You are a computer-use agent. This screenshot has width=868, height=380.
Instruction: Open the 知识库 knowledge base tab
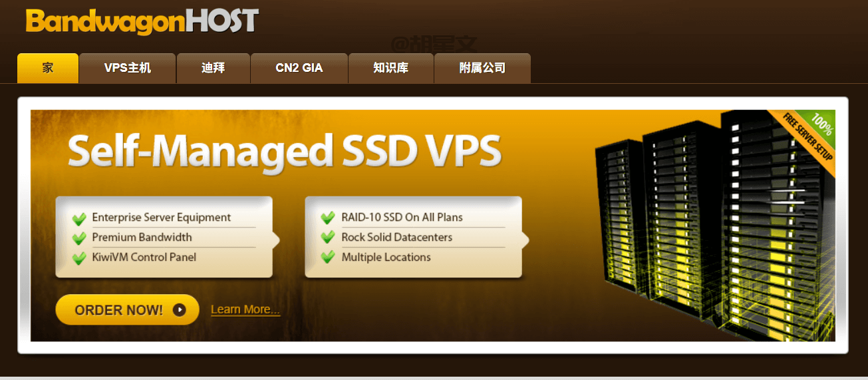(x=391, y=68)
